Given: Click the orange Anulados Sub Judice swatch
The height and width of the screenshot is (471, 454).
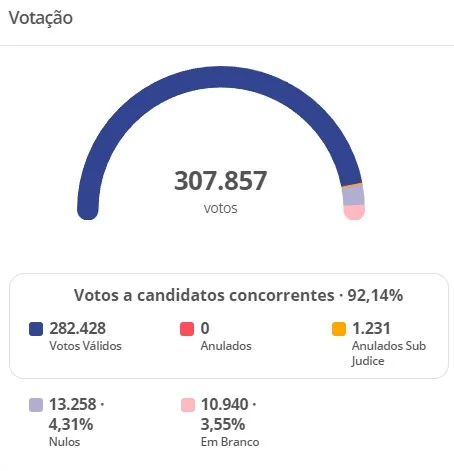Looking at the screenshot, I should pyautogui.click(x=339, y=329).
